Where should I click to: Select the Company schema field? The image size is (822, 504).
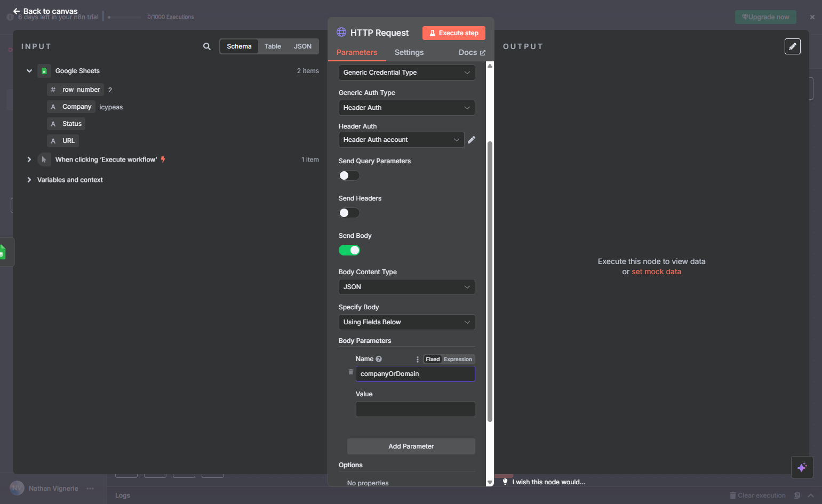(x=71, y=107)
